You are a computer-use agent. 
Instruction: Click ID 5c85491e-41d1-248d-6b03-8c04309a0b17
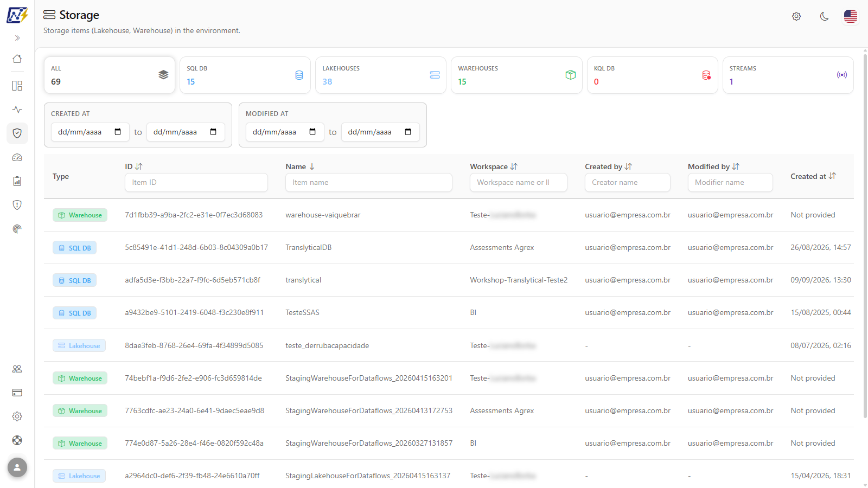pos(196,247)
